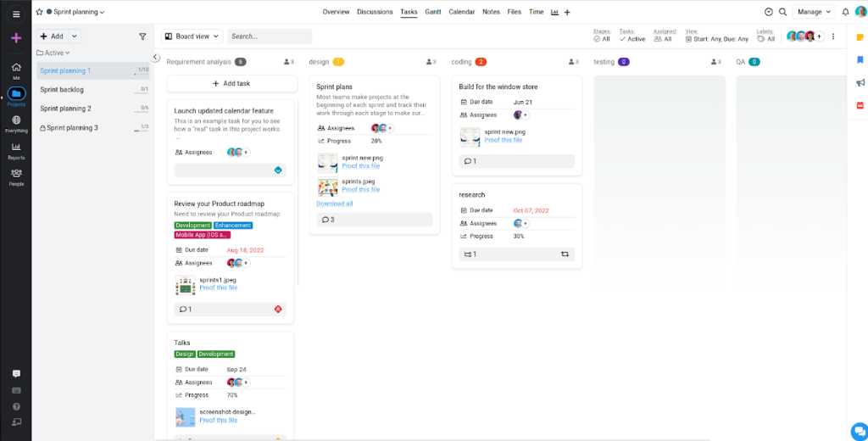Expand the Active task lists dropdown

click(53, 53)
